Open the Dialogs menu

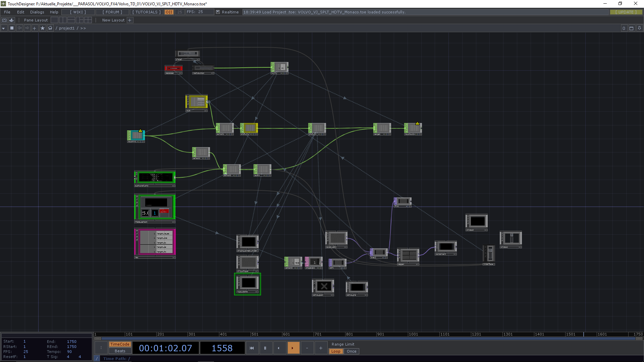pyautogui.click(x=37, y=12)
